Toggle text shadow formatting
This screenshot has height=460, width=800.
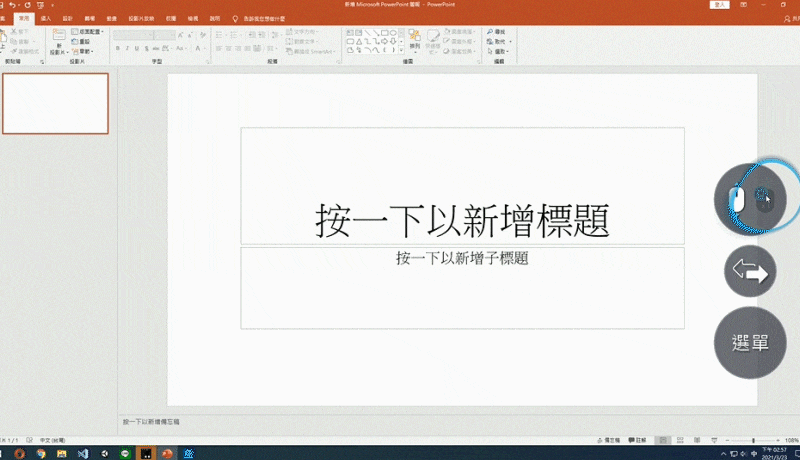click(146, 48)
